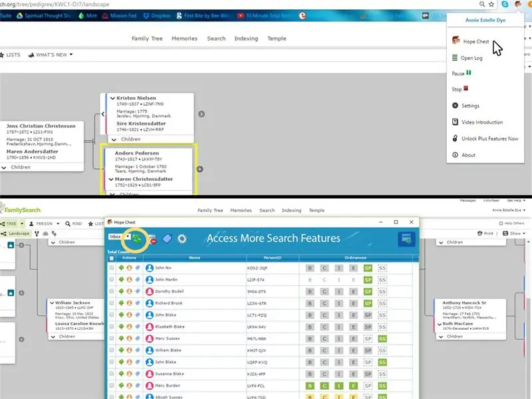Screen dimensions: 532x399
Task: Open the Show dropdown in lower page
Action: tap(513, 233)
